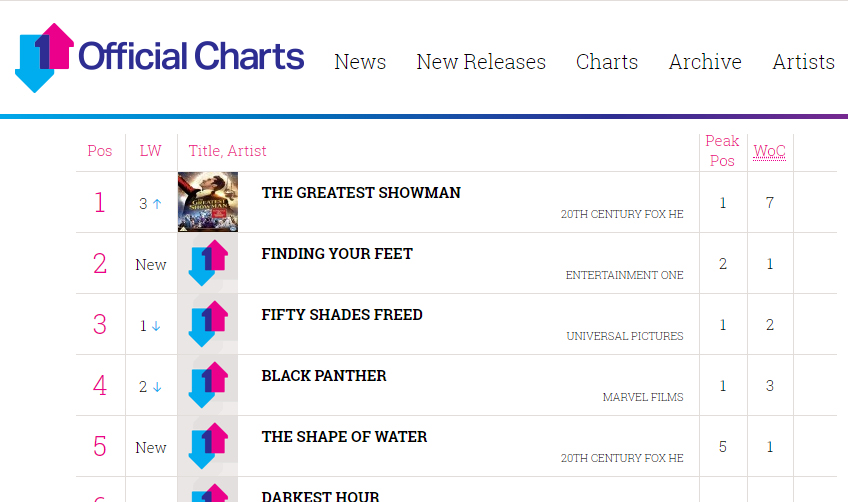Viewport: 848px width, 502px height.
Task: Click The Greatest Showman cover thumbnail
Action: [x=208, y=202]
